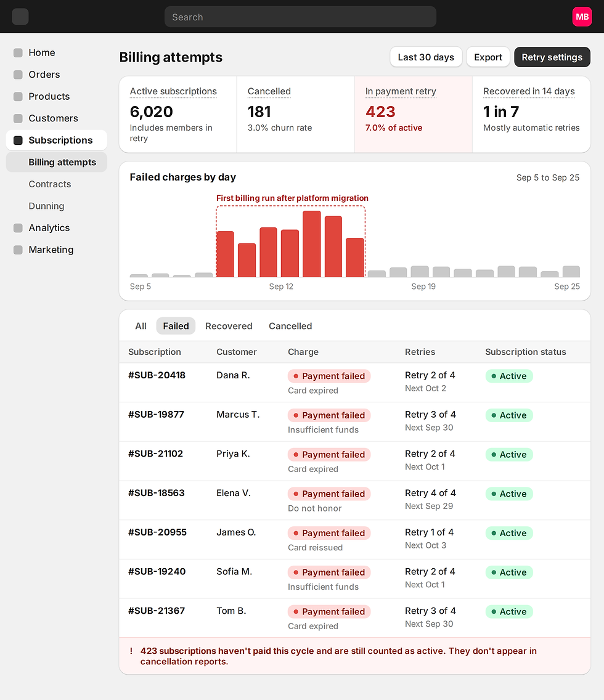The image size is (604, 700).
Task: Click Payment failed badge for James O.
Action: [329, 533]
